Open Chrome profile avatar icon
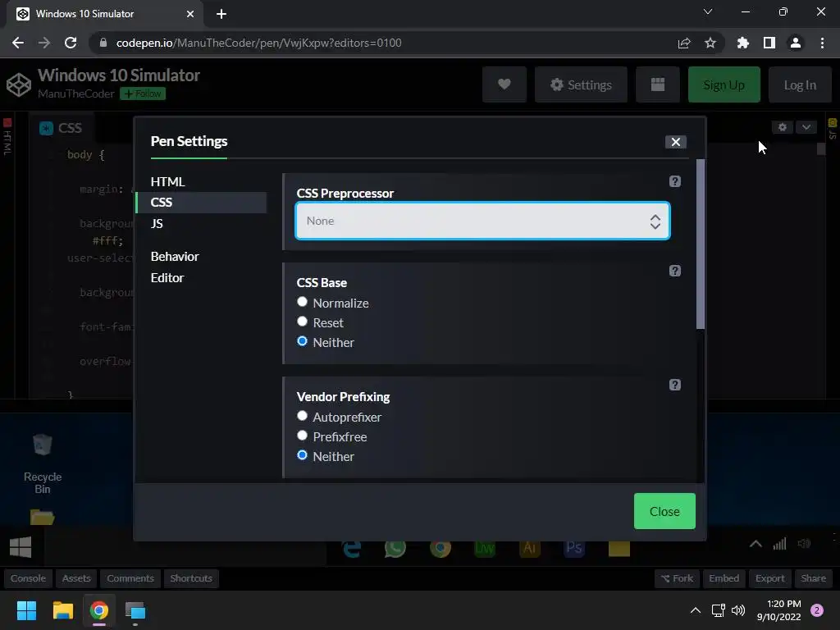This screenshot has width=840, height=630. click(x=795, y=43)
